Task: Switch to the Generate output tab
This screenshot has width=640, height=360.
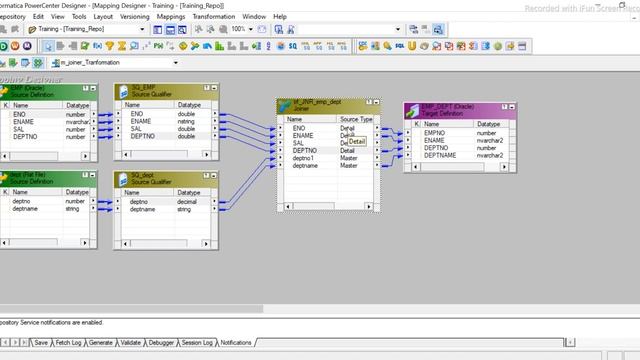Action: click(100, 343)
